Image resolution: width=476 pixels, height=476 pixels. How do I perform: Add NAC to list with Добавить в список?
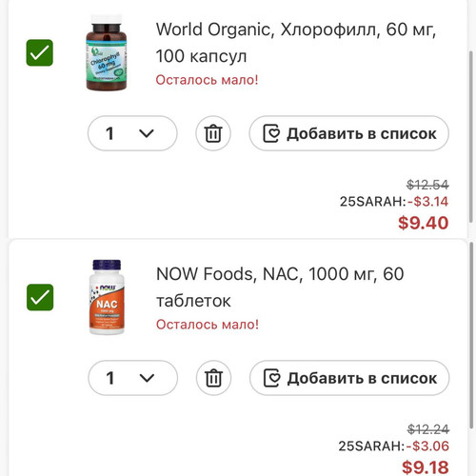(349, 378)
